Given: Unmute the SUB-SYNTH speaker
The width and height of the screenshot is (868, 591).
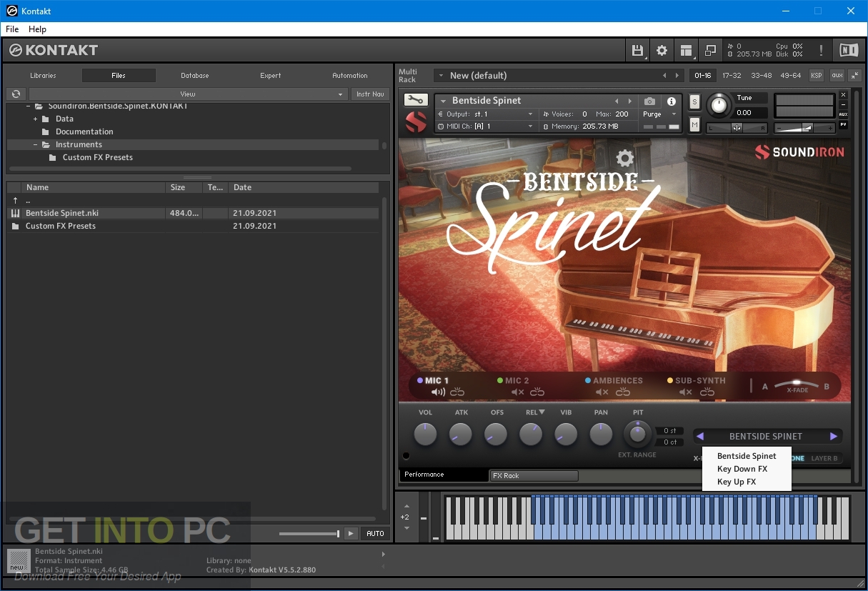Looking at the screenshot, I should pos(686,392).
